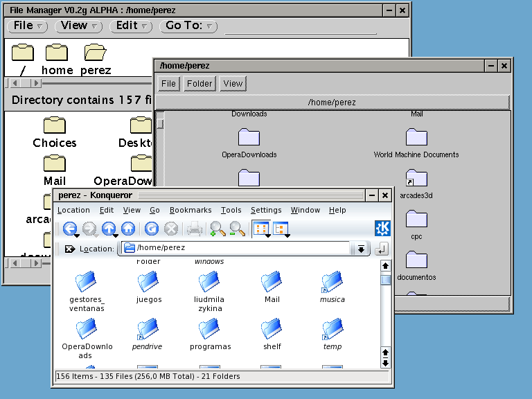
Task: Click the Back arrow in Konqueror toolbar
Action: (70, 229)
